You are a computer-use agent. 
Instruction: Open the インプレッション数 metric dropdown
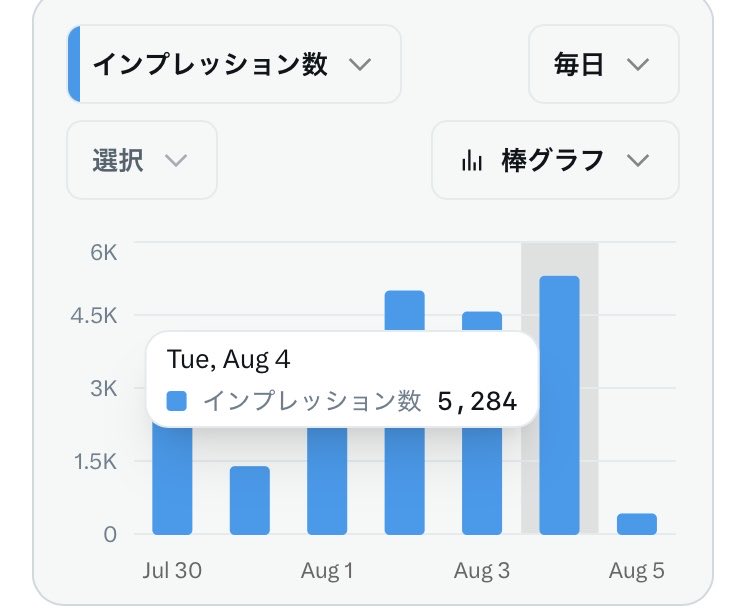point(234,64)
